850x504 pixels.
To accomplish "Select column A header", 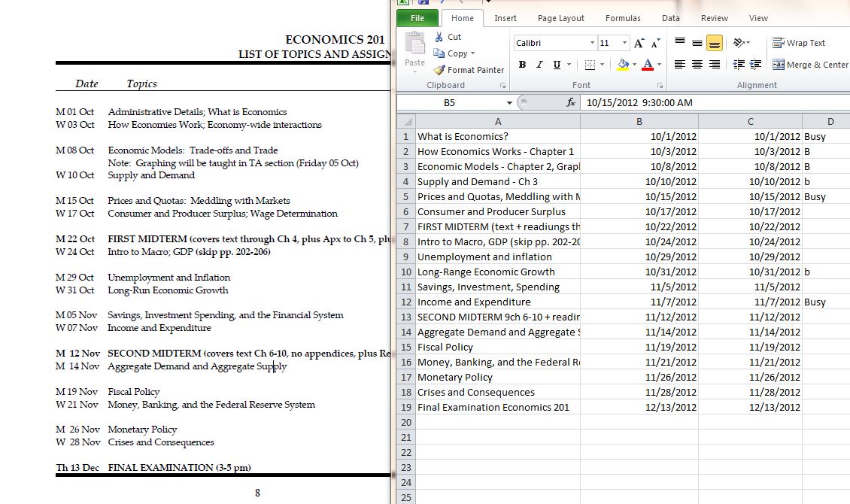I will pos(498,121).
